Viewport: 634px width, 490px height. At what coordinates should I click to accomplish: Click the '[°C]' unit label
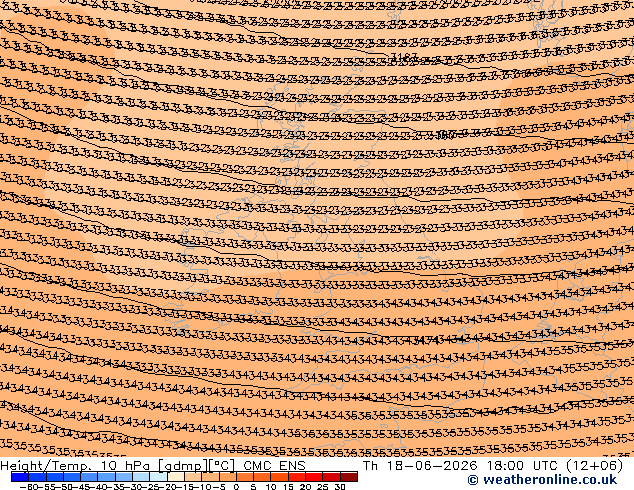click(x=222, y=466)
